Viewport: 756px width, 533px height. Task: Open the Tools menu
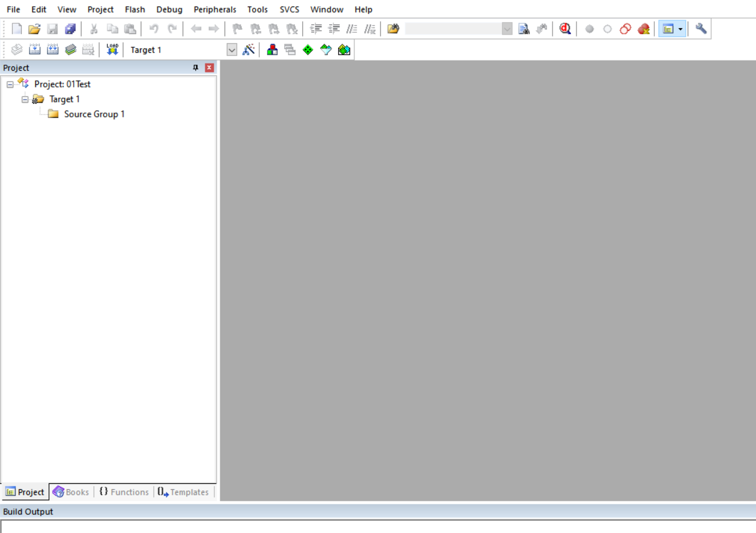point(257,10)
